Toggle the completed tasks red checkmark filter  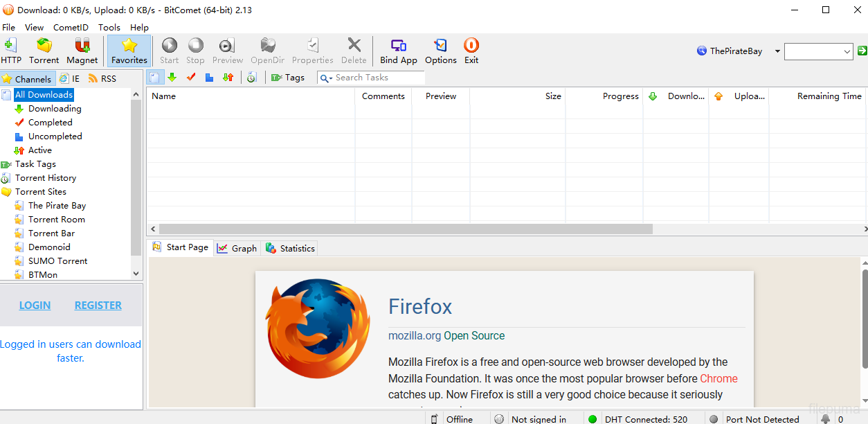tap(191, 78)
